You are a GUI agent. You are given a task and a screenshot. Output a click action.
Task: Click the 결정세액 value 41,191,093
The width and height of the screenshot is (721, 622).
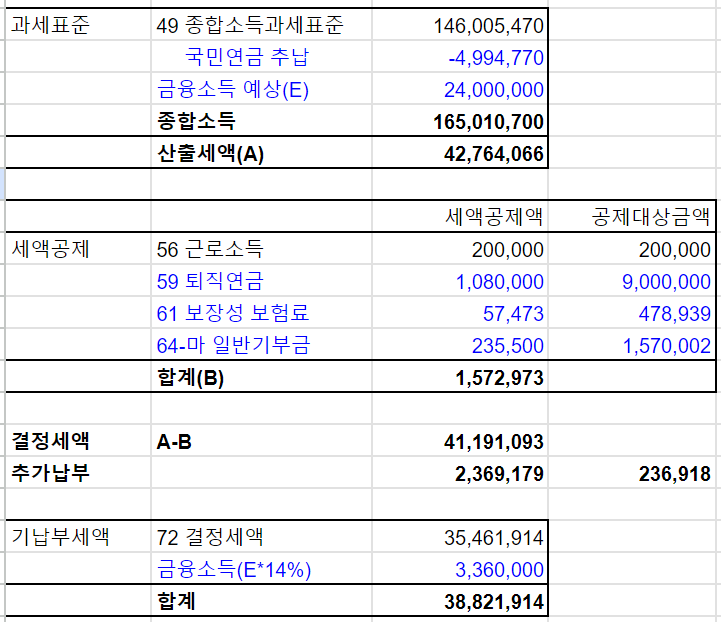click(460, 440)
